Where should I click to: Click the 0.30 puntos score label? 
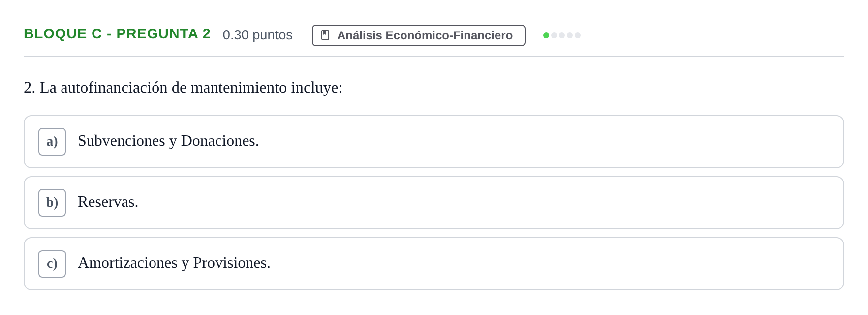[258, 35]
